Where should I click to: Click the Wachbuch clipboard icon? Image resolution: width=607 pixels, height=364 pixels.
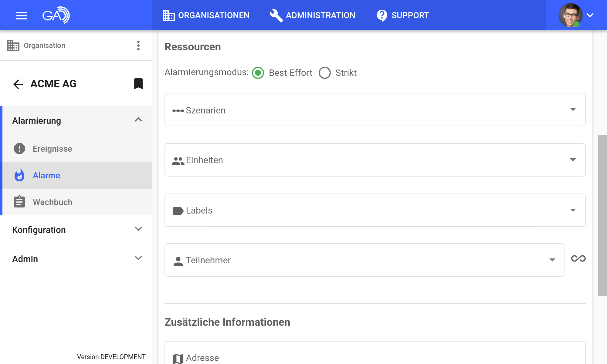[19, 202]
